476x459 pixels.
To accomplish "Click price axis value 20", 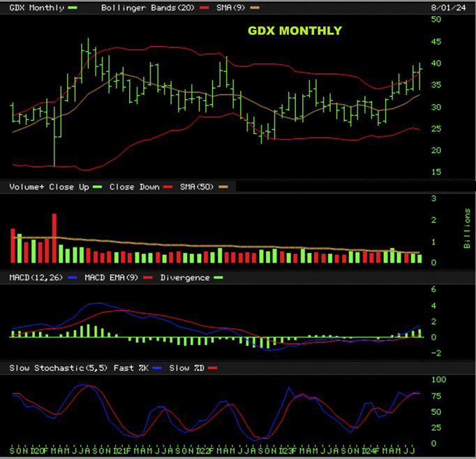I will coord(436,150).
